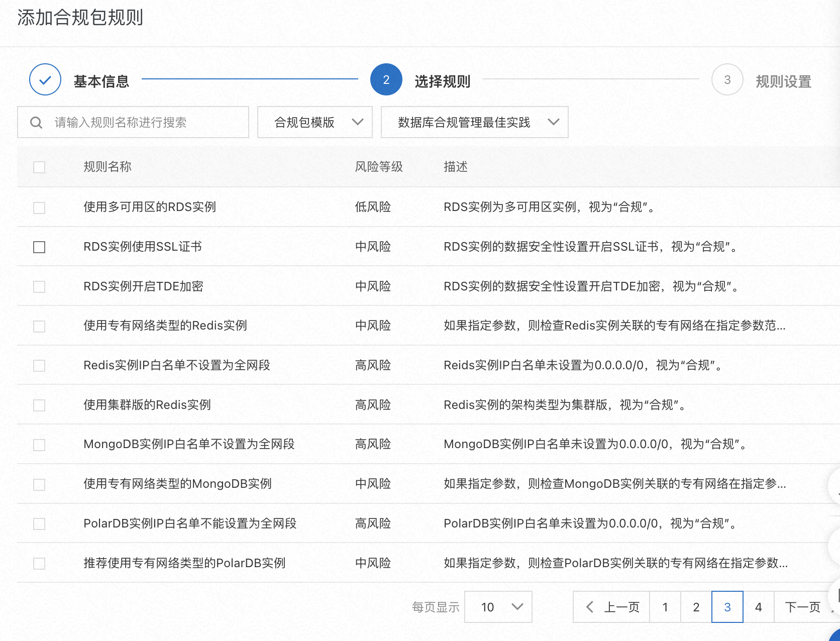Check the box for RDS实例使用SSL证书
840x641 pixels.
coord(39,247)
